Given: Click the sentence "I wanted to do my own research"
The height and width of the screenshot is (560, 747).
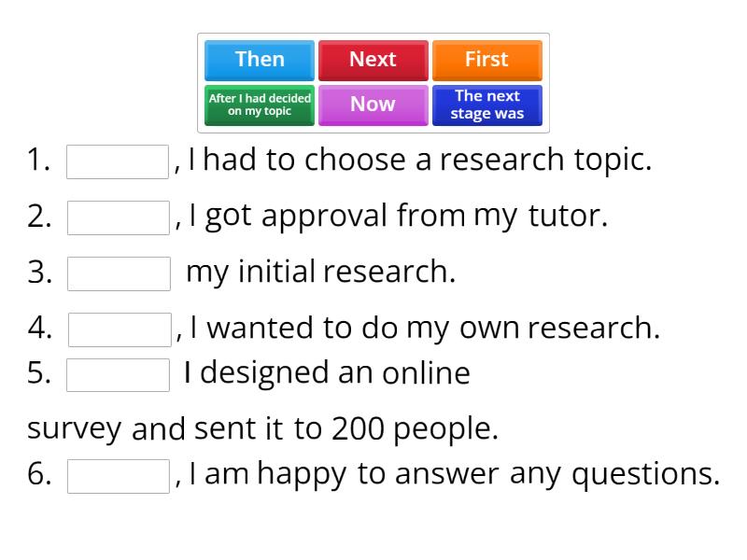Looking at the screenshot, I should pyautogui.click(x=424, y=329).
